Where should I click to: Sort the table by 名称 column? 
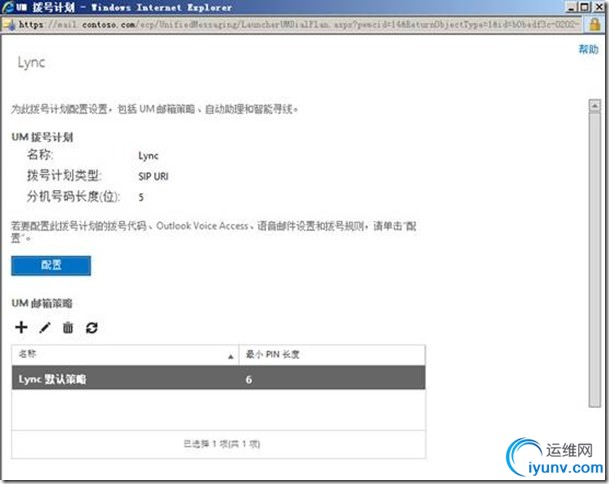point(125,355)
